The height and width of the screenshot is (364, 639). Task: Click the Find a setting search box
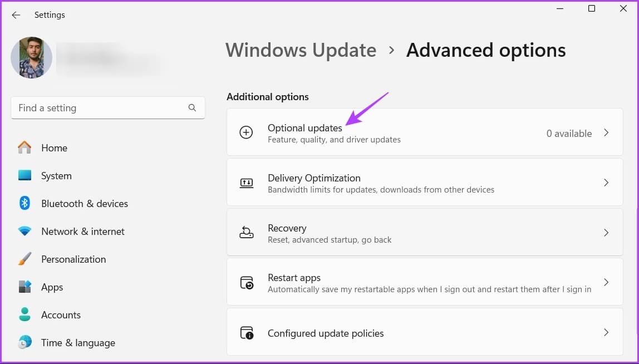point(108,107)
